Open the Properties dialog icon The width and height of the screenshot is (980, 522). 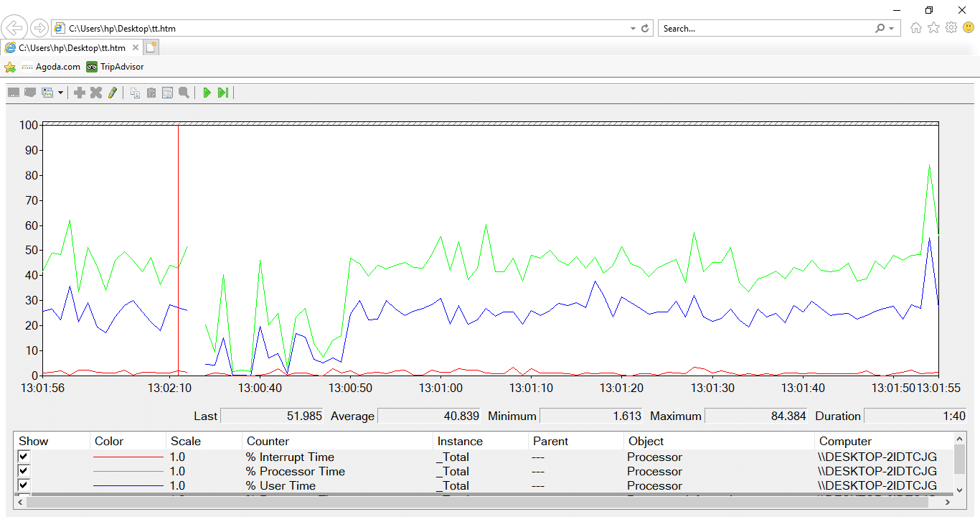pos(167,93)
